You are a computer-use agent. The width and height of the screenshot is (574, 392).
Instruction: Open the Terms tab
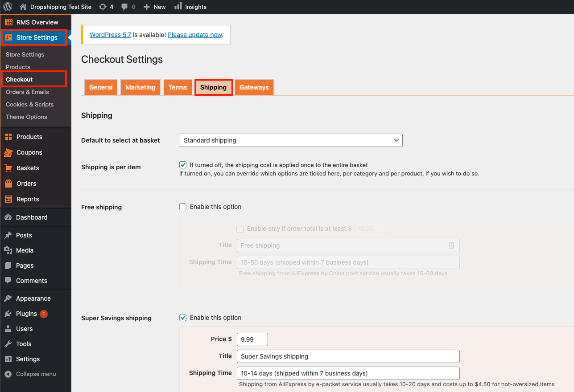click(x=178, y=87)
